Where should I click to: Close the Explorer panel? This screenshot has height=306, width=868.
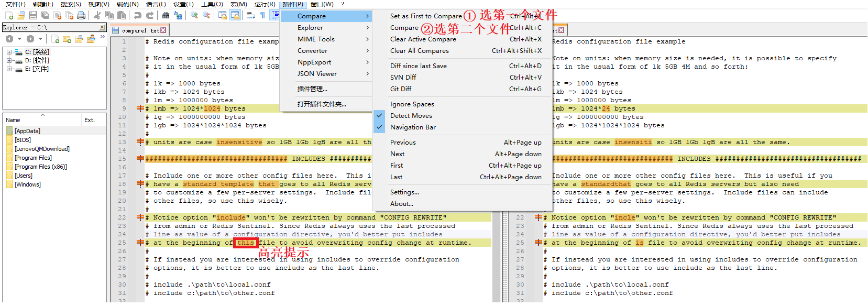click(102, 27)
